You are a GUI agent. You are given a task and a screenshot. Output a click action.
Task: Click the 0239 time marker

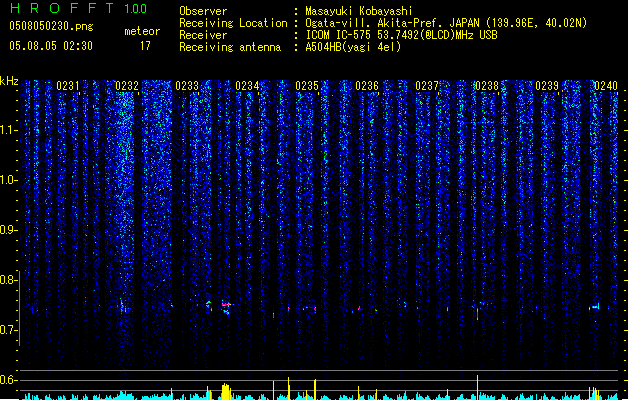pyautogui.click(x=547, y=86)
